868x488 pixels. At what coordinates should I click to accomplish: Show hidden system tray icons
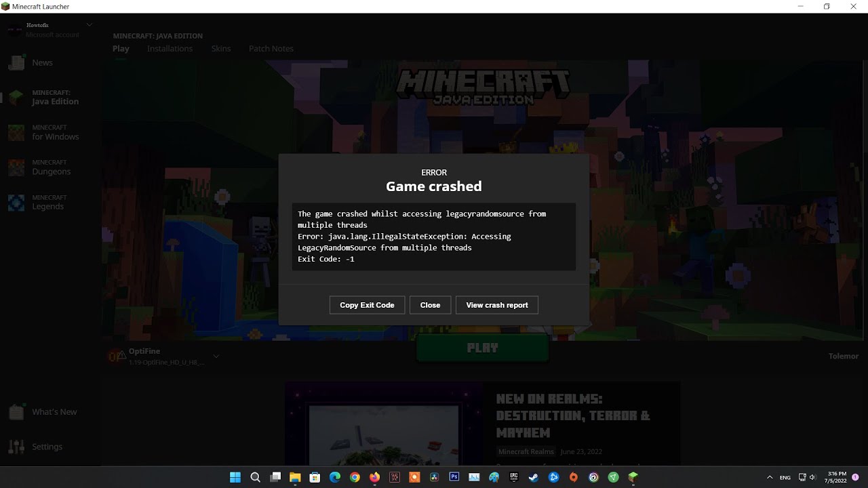click(770, 477)
